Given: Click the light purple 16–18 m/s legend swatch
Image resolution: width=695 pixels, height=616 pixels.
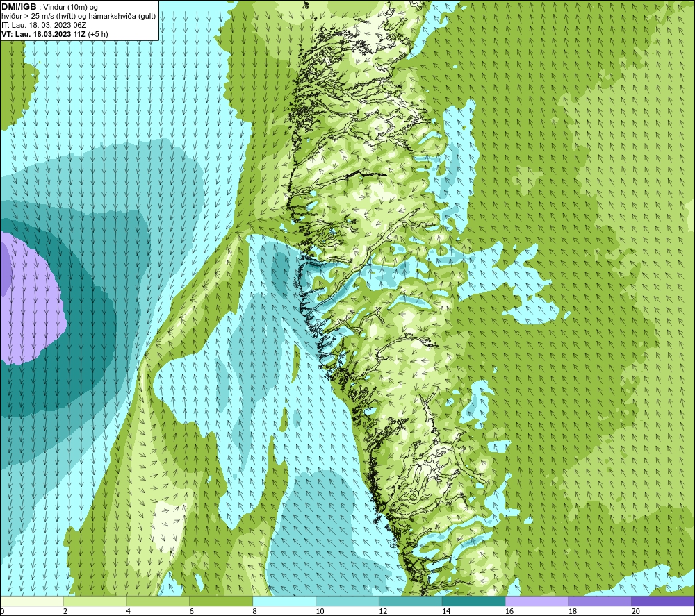Looking at the screenshot, I should [537, 601].
